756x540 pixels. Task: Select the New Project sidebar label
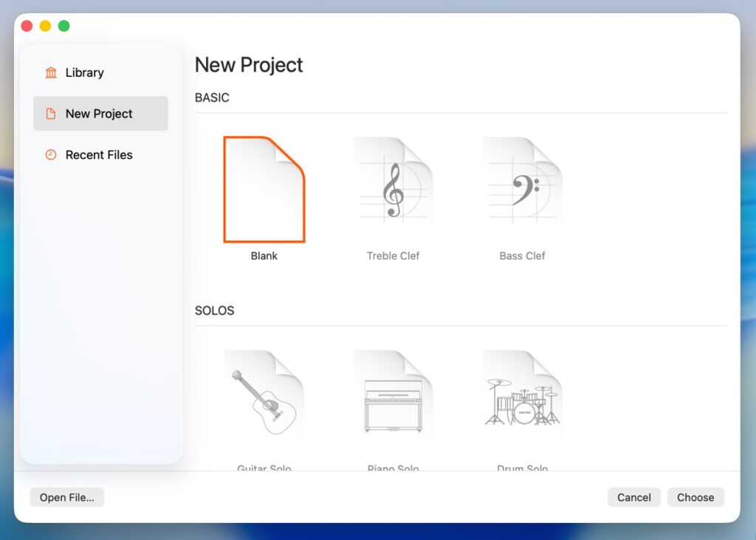[99, 114]
